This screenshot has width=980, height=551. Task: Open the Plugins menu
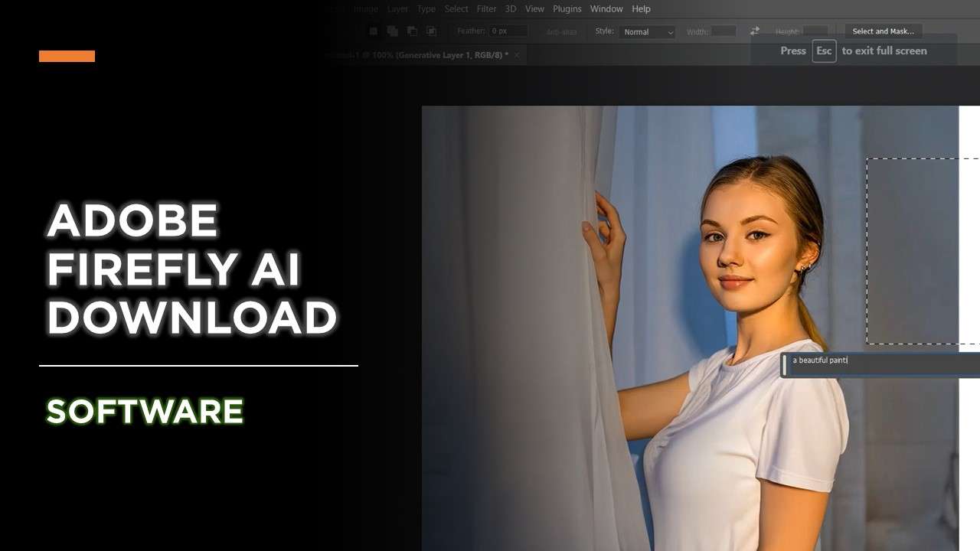567,9
